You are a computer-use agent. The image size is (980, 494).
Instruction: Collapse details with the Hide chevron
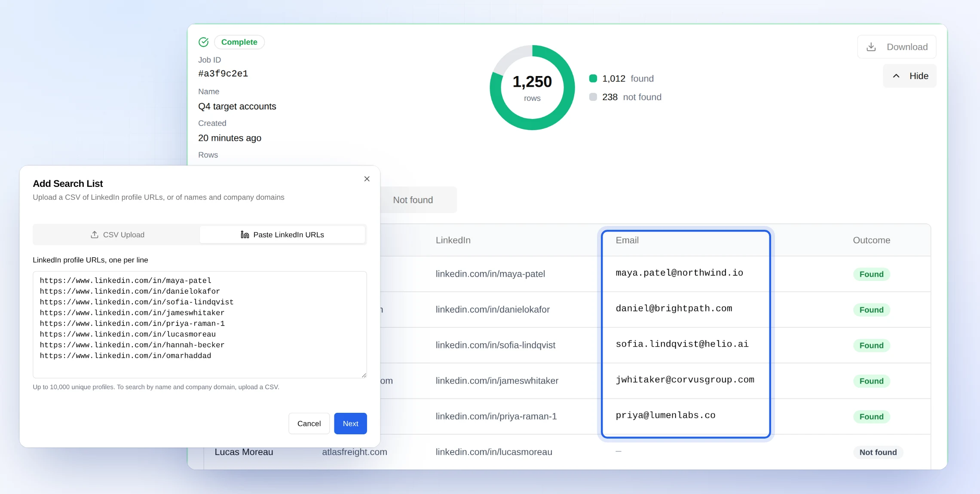coord(896,76)
